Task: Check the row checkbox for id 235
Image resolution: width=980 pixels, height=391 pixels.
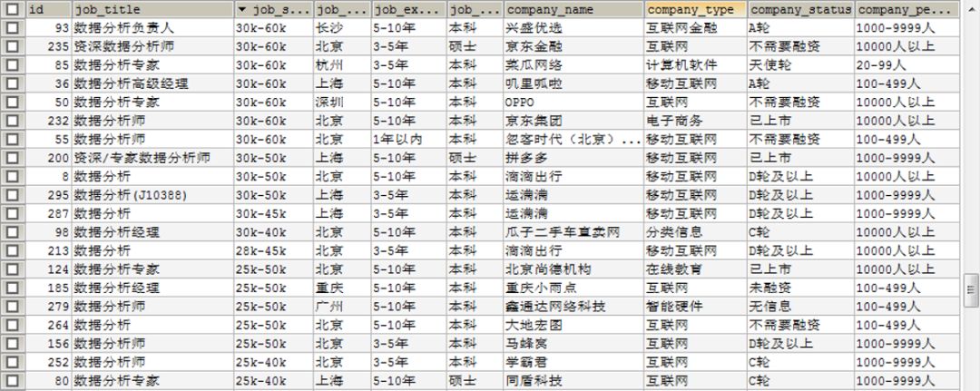Action: pos(13,47)
